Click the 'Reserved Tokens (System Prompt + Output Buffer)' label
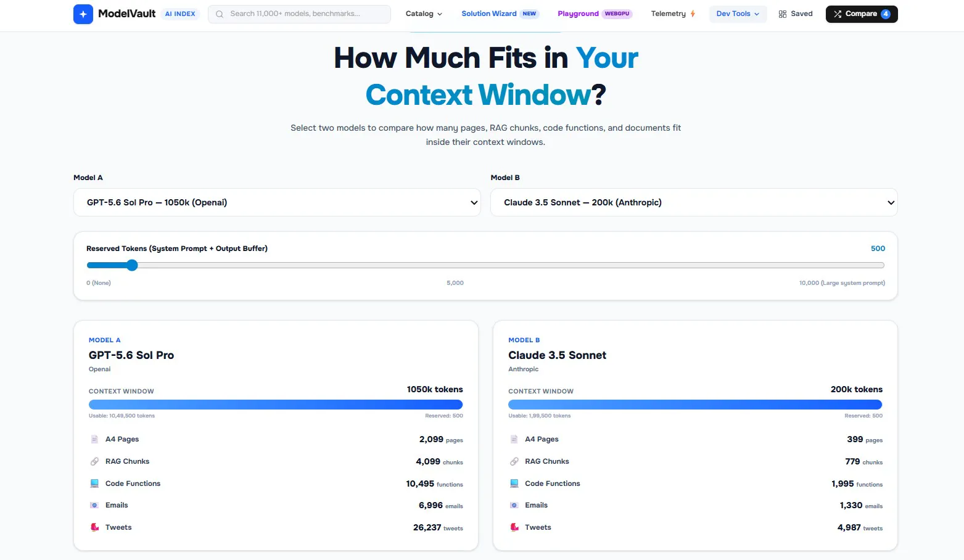 pyautogui.click(x=177, y=249)
